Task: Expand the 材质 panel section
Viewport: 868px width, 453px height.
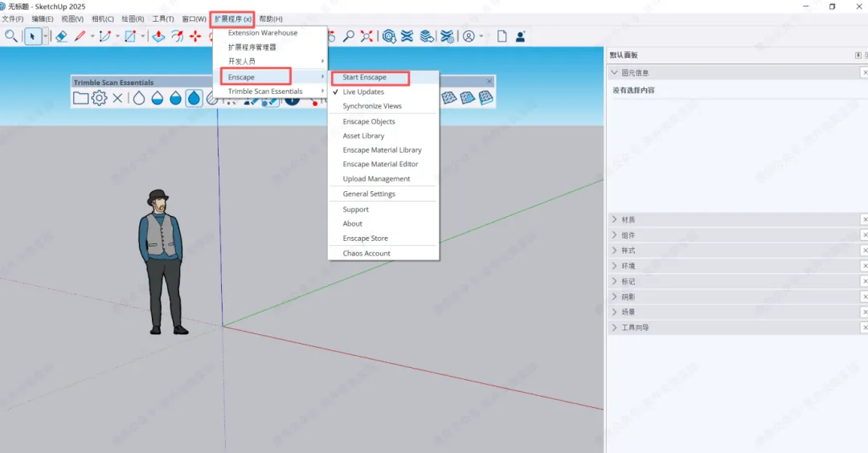Action: [x=614, y=219]
